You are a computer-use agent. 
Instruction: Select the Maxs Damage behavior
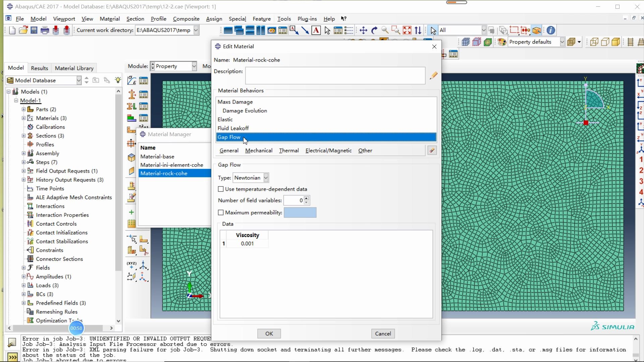pyautogui.click(x=326, y=102)
